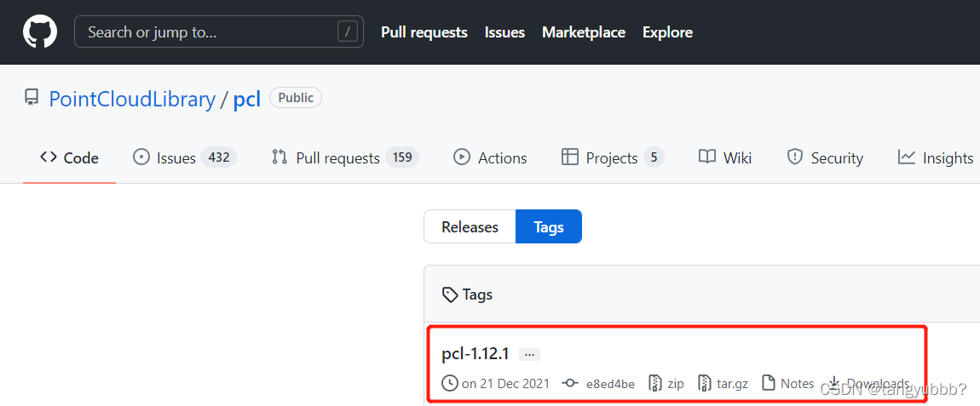Image resolution: width=980 pixels, height=406 pixels.
Task: Click the repository book icon
Action: [32, 98]
